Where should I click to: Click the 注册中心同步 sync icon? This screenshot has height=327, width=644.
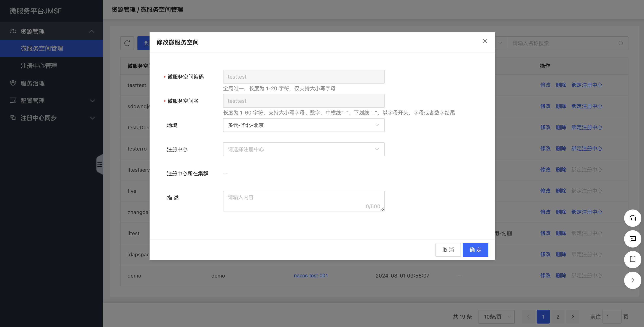[x=13, y=118]
